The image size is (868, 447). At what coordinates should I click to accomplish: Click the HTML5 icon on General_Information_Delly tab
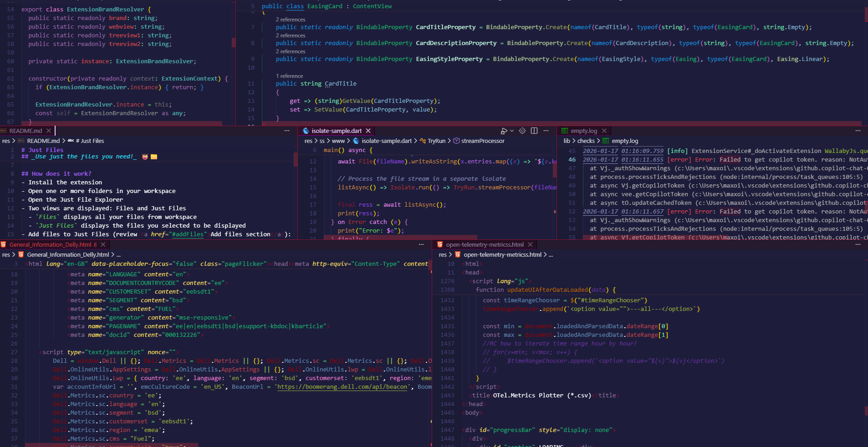(x=4, y=245)
